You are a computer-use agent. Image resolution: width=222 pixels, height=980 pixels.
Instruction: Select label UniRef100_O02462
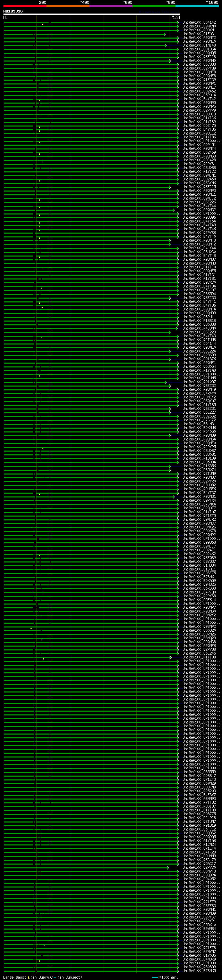[199, 553]
